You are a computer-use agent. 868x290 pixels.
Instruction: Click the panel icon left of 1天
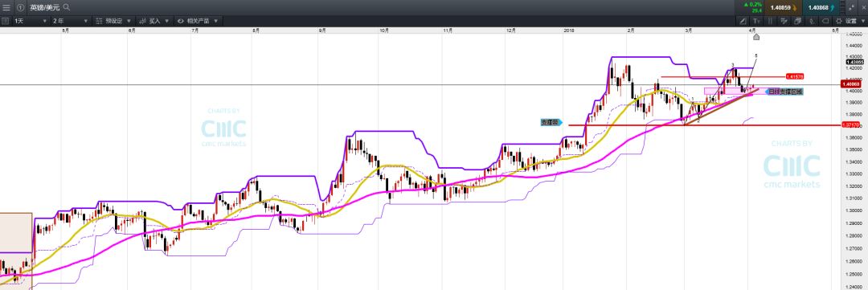6,20
